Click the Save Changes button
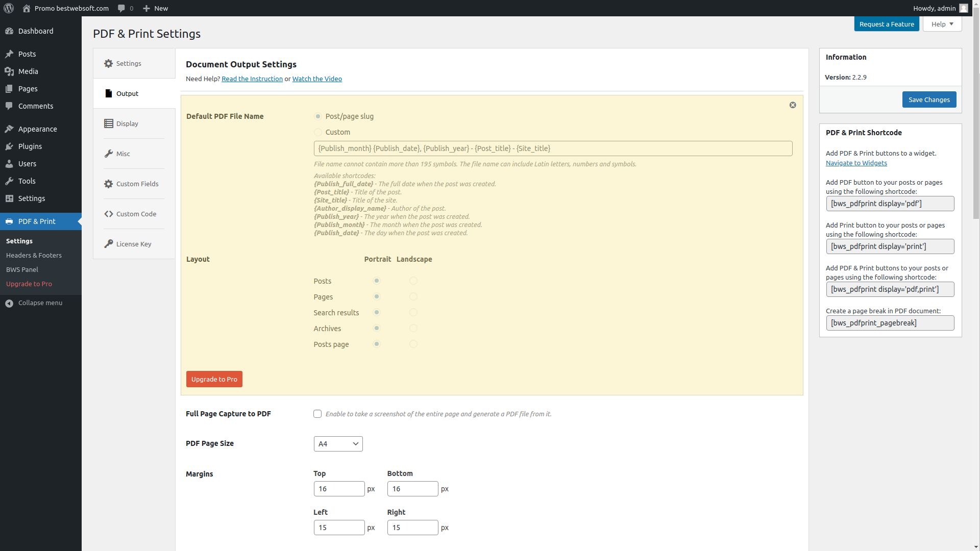Viewport: 980px width, 551px height. 929,99
